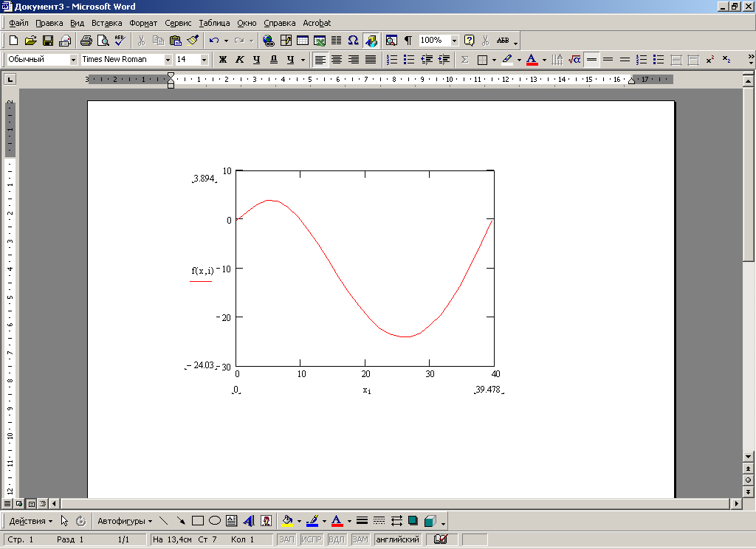This screenshot has height=549, width=756.
Task: Insert table icon in standard toolbar
Action: 302,41
